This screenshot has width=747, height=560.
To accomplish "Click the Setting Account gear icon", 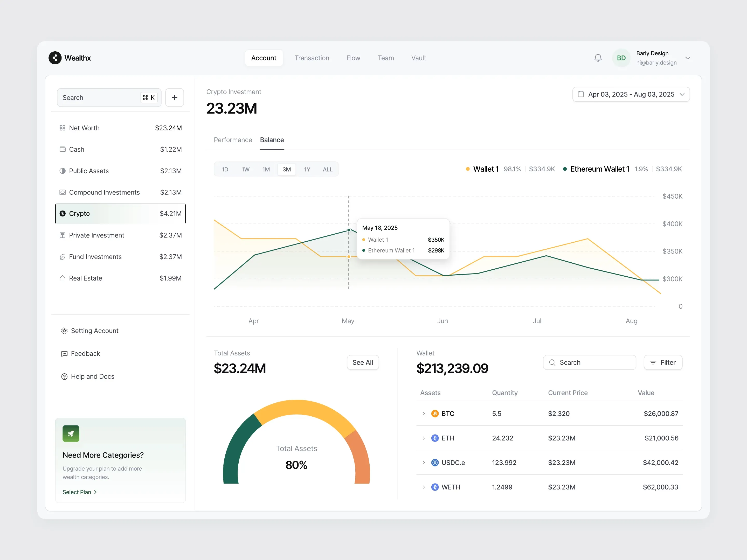I will (64, 331).
